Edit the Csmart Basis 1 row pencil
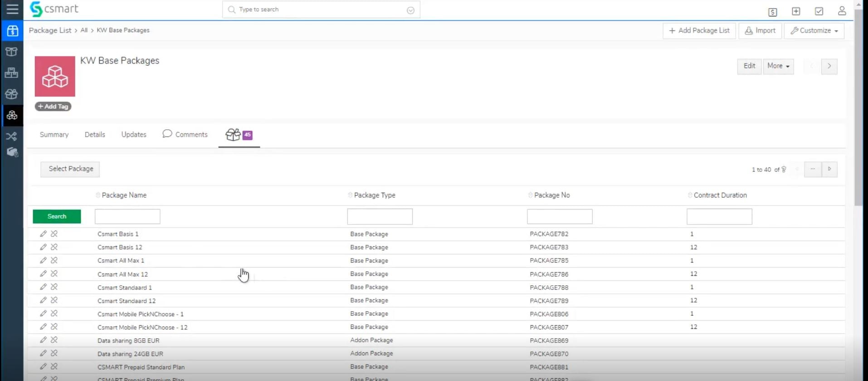 point(43,234)
